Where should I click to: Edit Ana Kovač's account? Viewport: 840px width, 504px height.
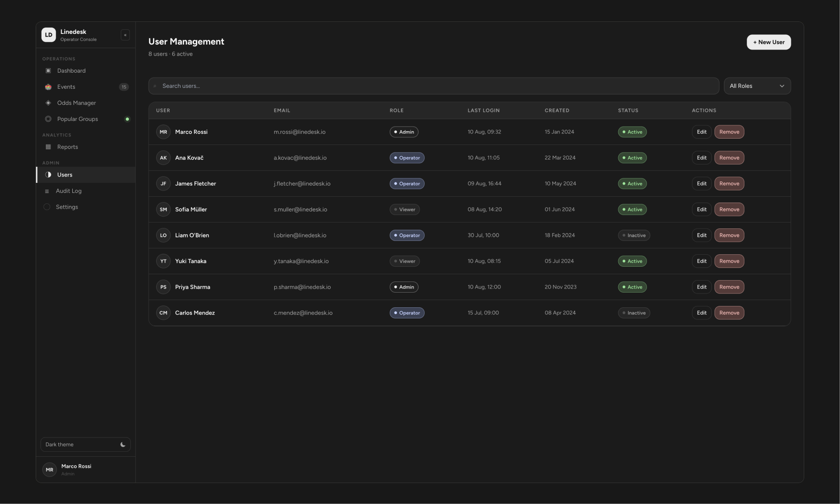pos(702,158)
